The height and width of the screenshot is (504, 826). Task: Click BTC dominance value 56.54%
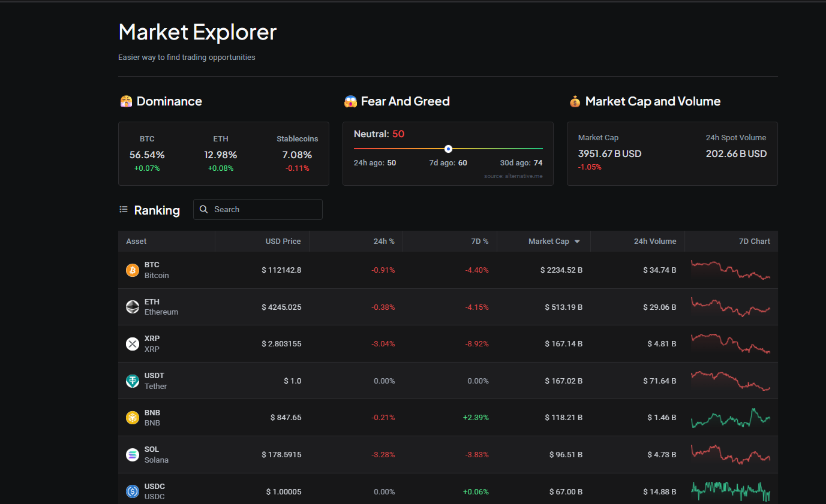pos(147,155)
